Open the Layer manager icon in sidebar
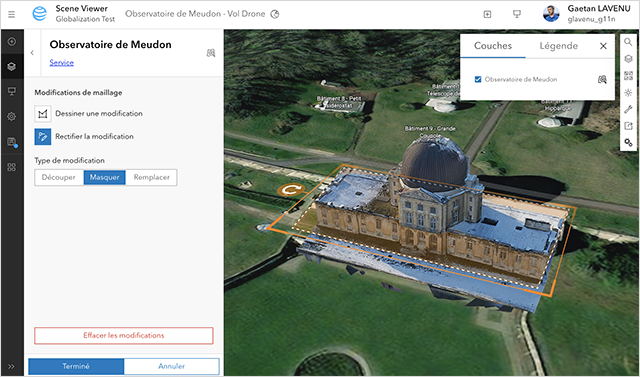640x377 pixels. (x=12, y=66)
